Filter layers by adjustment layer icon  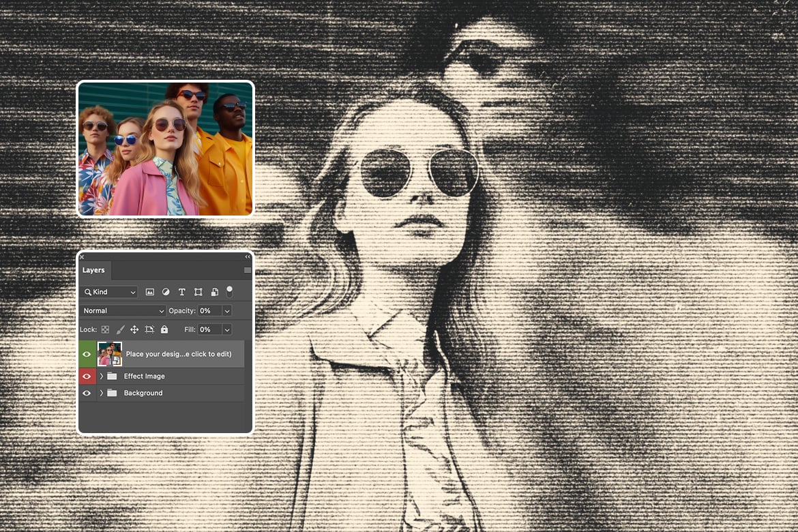tap(166, 292)
